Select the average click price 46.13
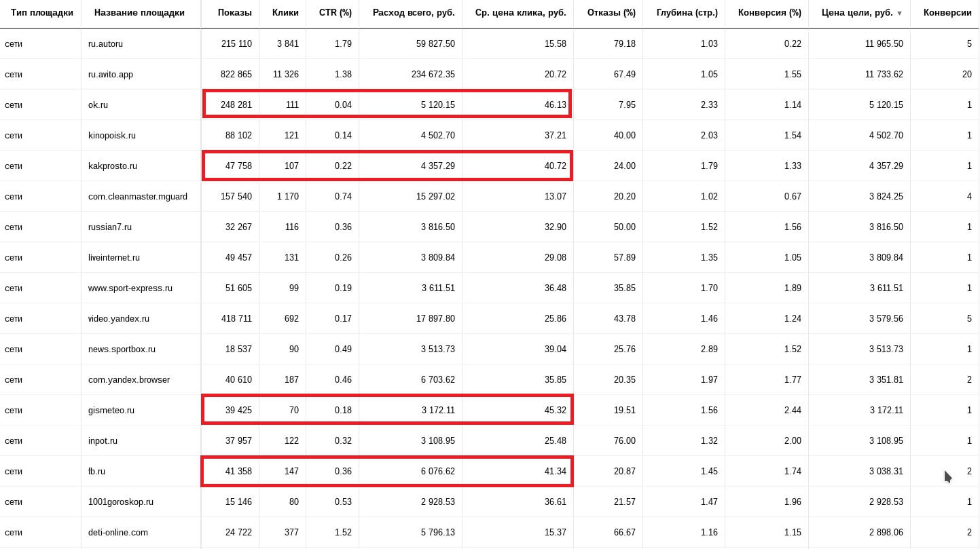This screenshot has height=549, width=980. [556, 105]
